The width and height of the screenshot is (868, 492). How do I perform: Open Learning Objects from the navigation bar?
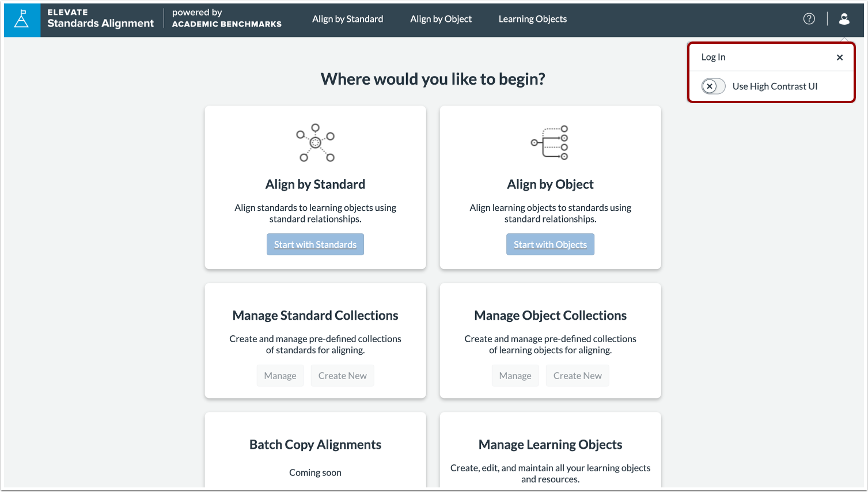coord(532,18)
